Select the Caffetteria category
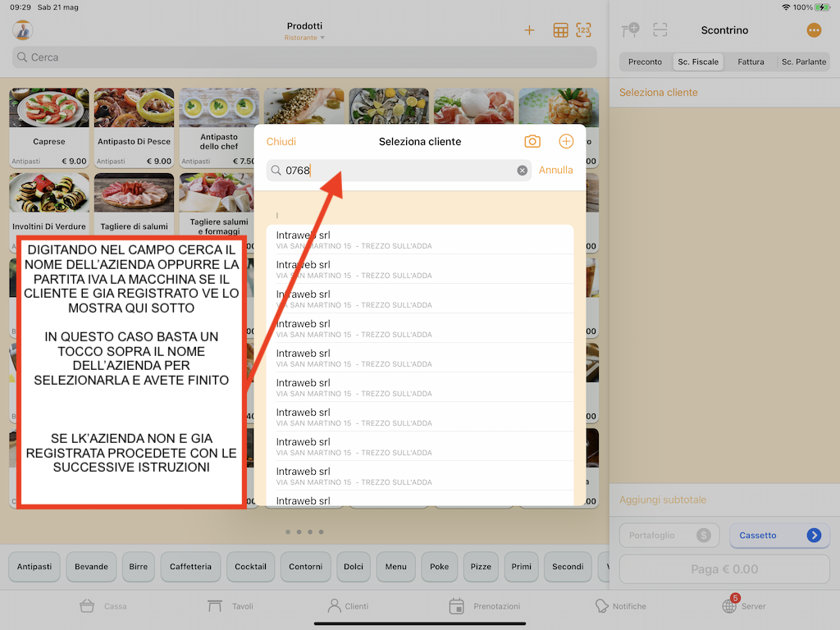The image size is (840, 630). click(x=190, y=566)
